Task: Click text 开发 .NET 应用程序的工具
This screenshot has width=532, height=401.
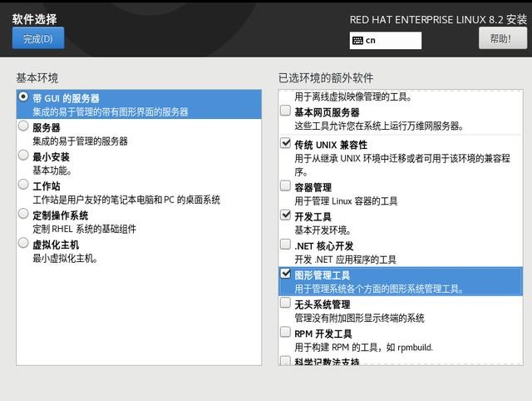Action: [345, 260]
